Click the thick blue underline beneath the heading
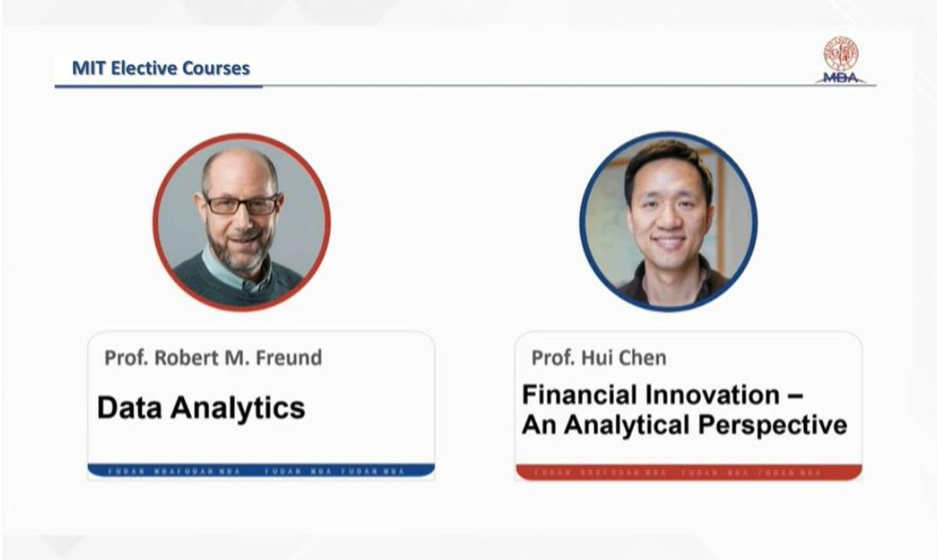Viewport: 937px width, 560px height. click(x=158, y=85)
